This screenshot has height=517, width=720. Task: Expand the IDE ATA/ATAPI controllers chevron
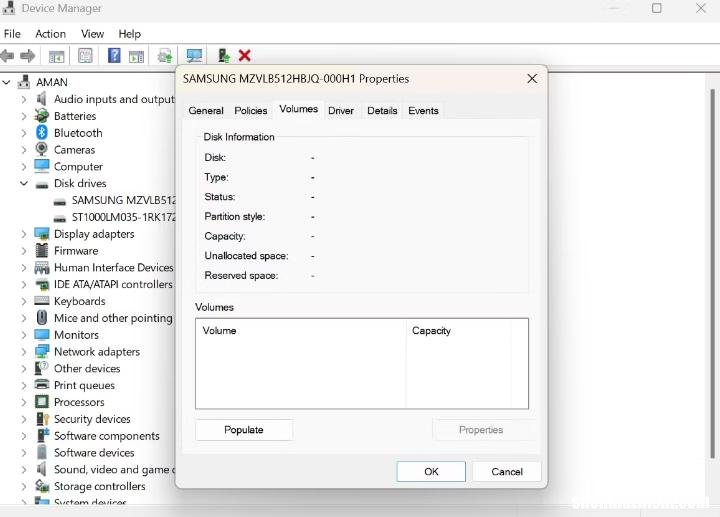(x=24, y=285)
